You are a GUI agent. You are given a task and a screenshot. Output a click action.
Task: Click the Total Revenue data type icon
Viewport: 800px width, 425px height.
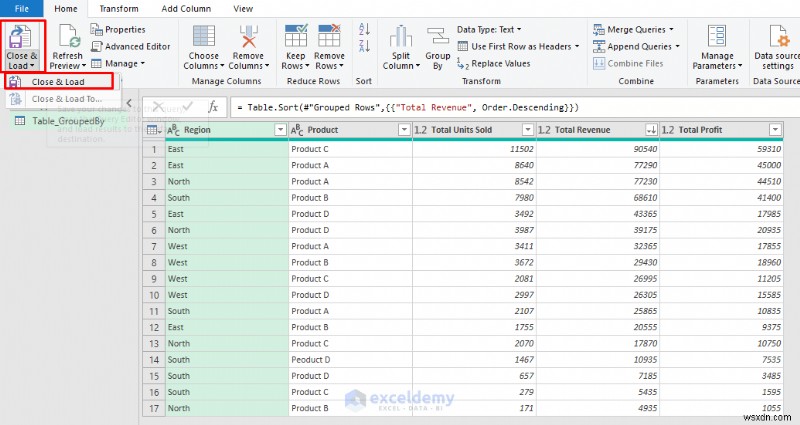[544, 130]
